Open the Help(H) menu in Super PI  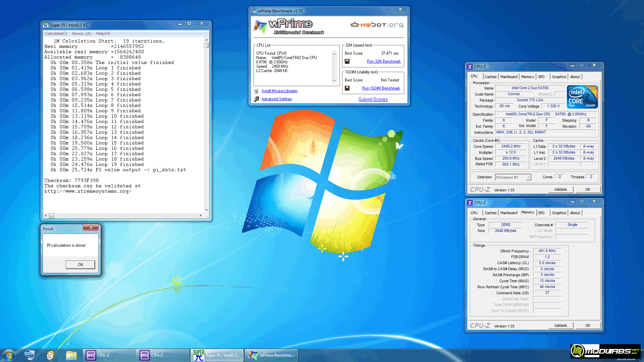click(x=103, y=34)
